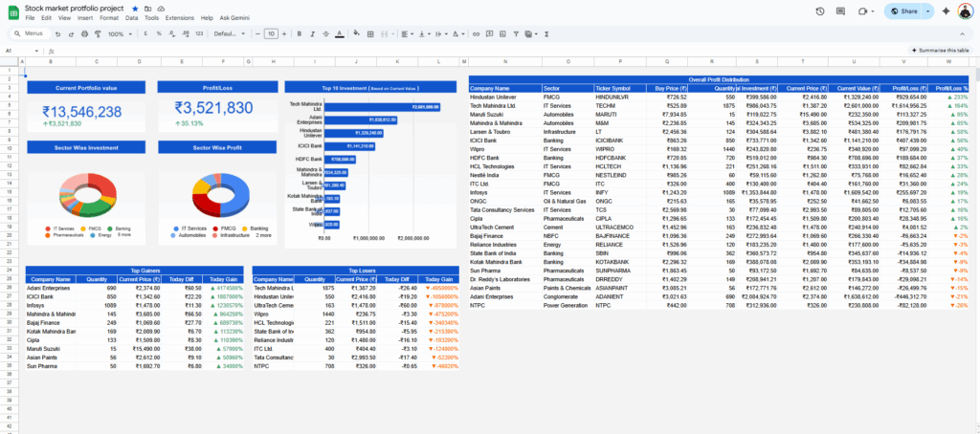Star the Stock market portfolio document

[x=135, y=7]
